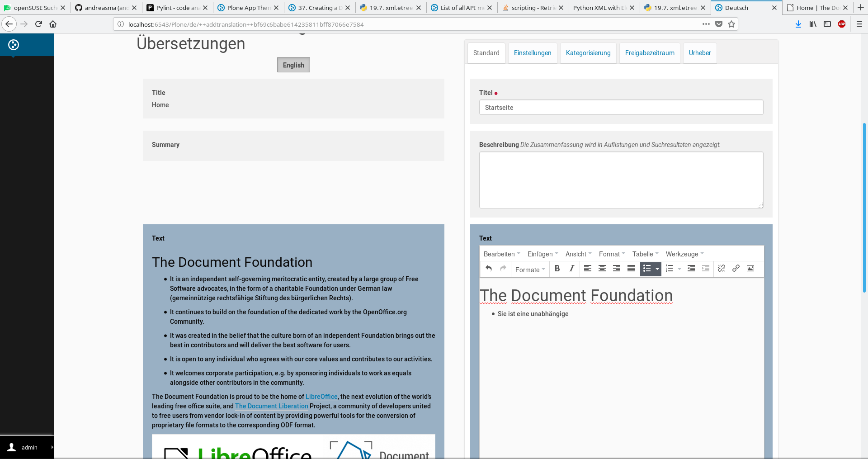Click the numbered list icon
Screen dimensions: 868x459
[670, 269]
